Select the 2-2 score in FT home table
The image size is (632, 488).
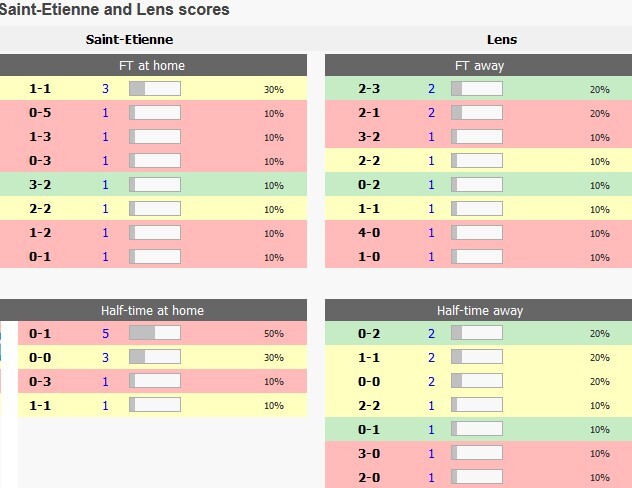[x=41, y=209]
